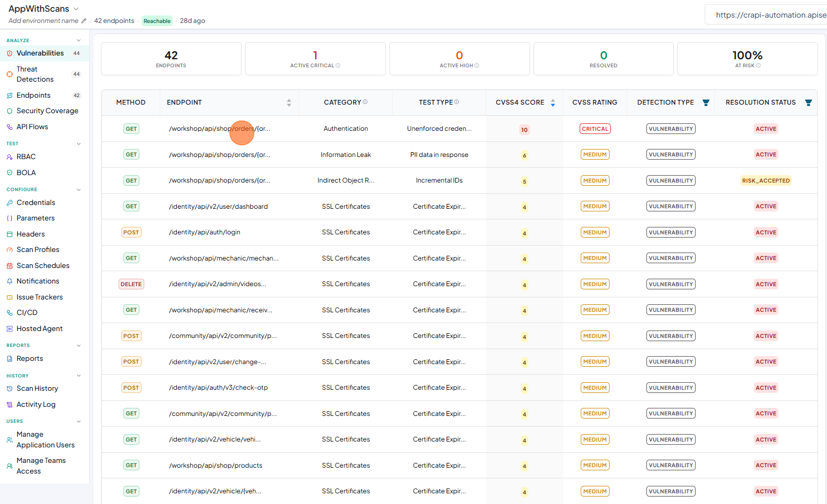Screen dimensions: 827x504
Task: Click 'Add environment name' text
Action: (x=43, y=21)
